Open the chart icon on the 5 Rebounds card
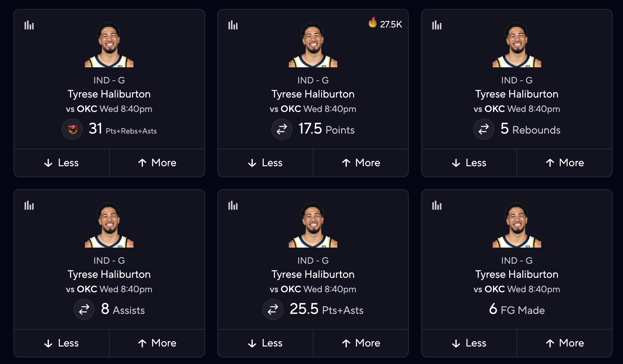 click(x=437, y=25)
